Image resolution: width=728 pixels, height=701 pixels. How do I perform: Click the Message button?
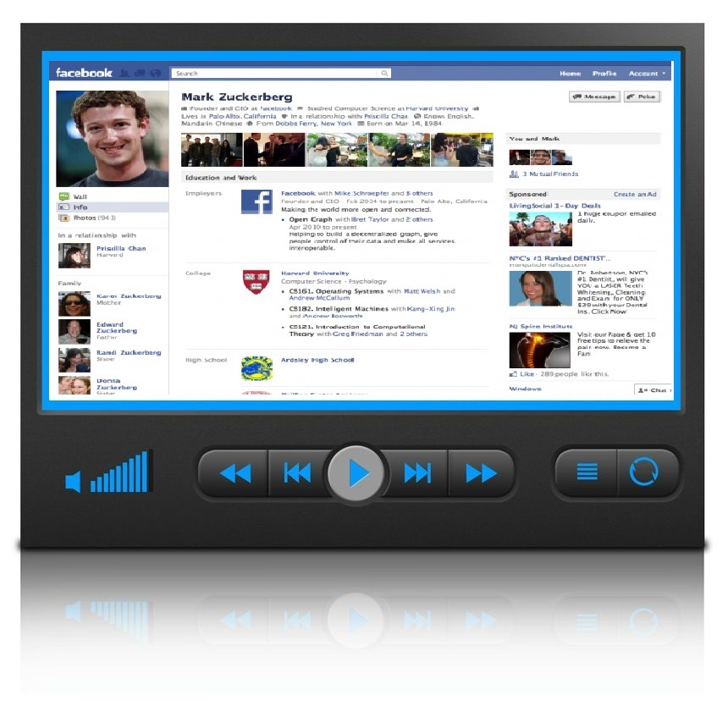pos(595,97)
